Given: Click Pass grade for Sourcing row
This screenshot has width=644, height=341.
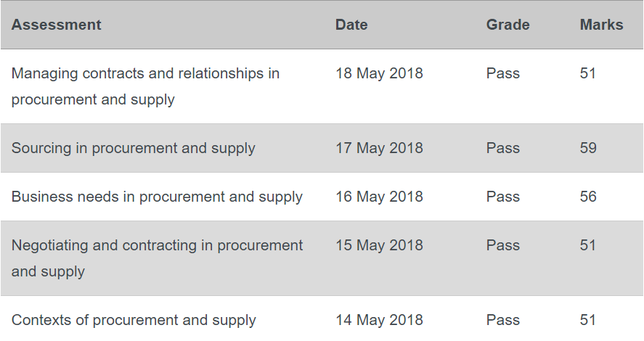Looking at the screenshot, I should pos(502,148).
